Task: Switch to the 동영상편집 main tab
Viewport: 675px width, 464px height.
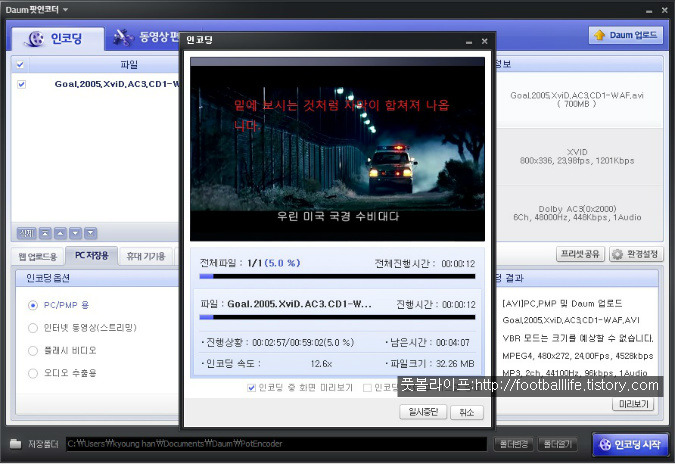Action: (x=146, y=37)
